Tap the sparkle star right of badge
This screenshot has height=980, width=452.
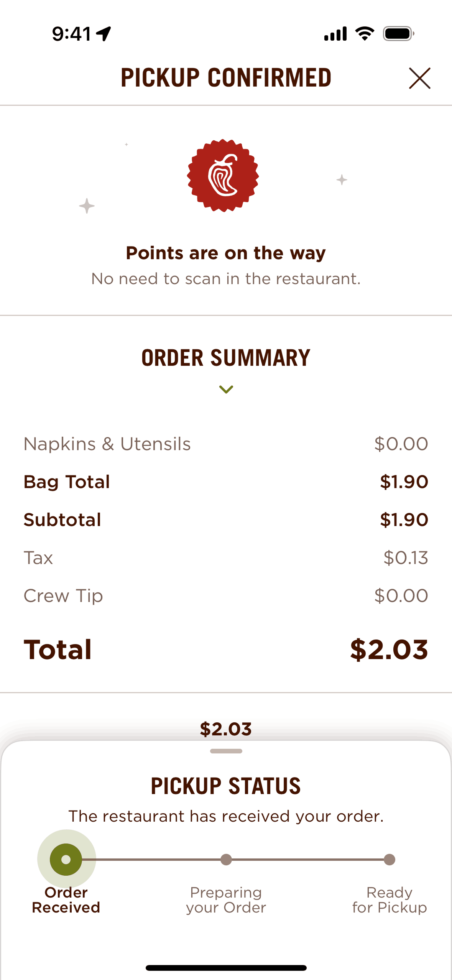click(342, 180)
